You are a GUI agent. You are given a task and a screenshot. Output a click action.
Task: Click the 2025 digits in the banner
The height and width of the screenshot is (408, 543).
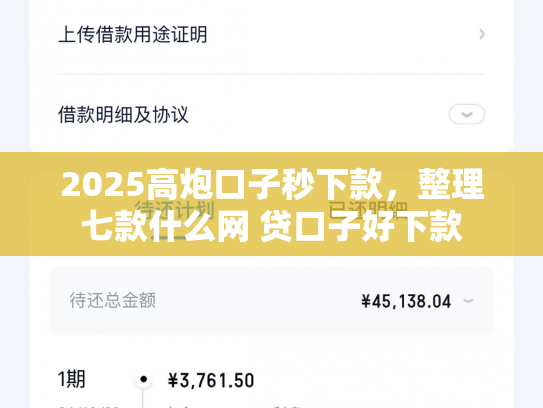(x=103, y=185)
